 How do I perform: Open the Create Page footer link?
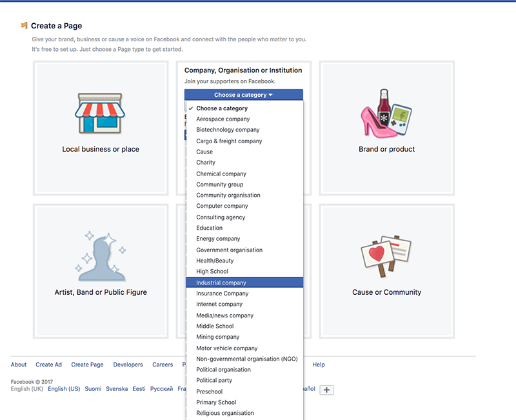87,365
